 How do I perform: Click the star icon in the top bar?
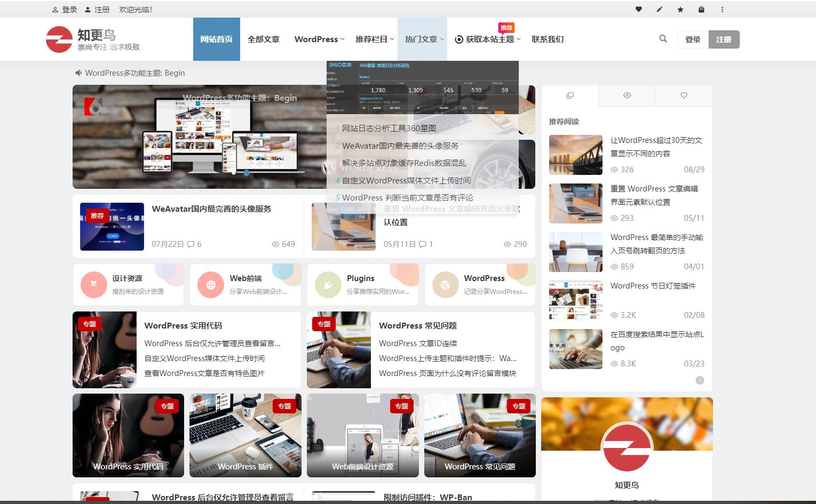click(680, 9)
